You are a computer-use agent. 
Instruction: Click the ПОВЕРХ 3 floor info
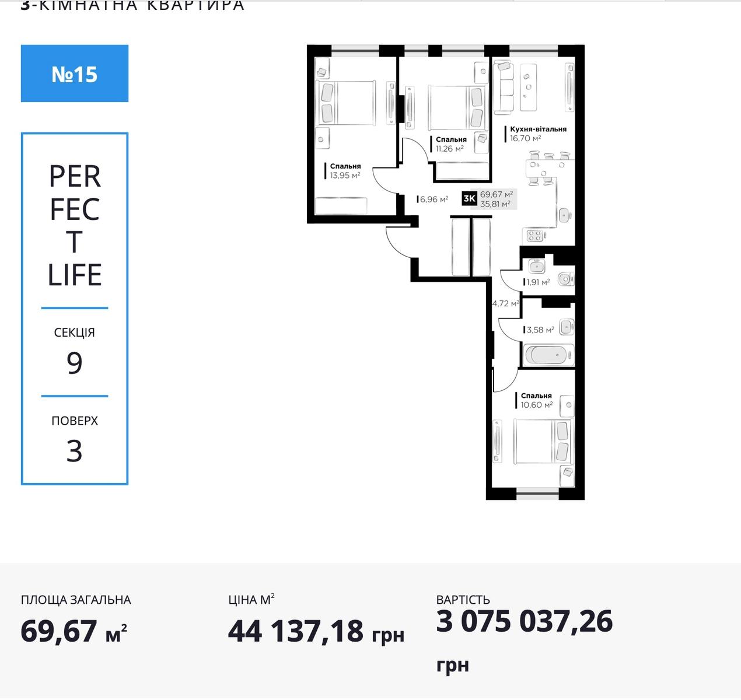pos(75,440)
